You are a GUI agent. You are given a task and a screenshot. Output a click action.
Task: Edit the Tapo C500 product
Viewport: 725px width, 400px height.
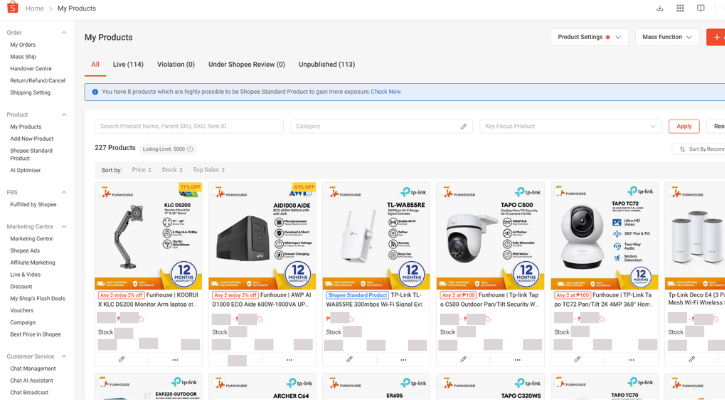(463, 359)
